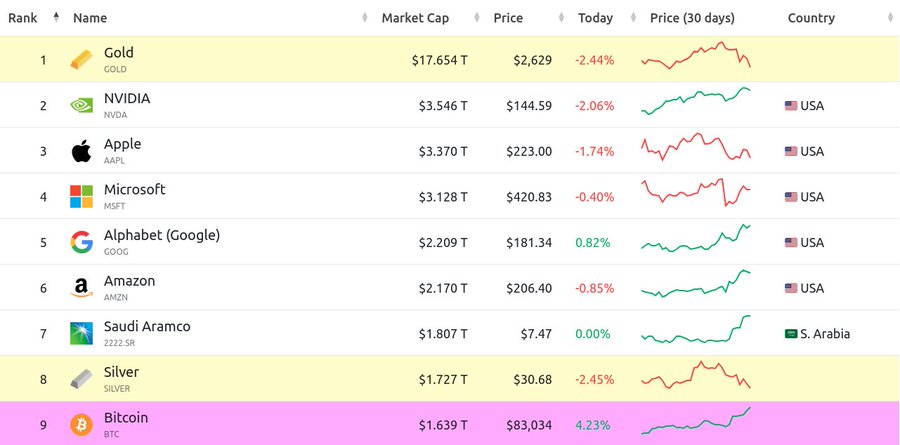This screenshot has height=445, width=900.
Task: Sort by the Name column header
Action: coord(90,18)
